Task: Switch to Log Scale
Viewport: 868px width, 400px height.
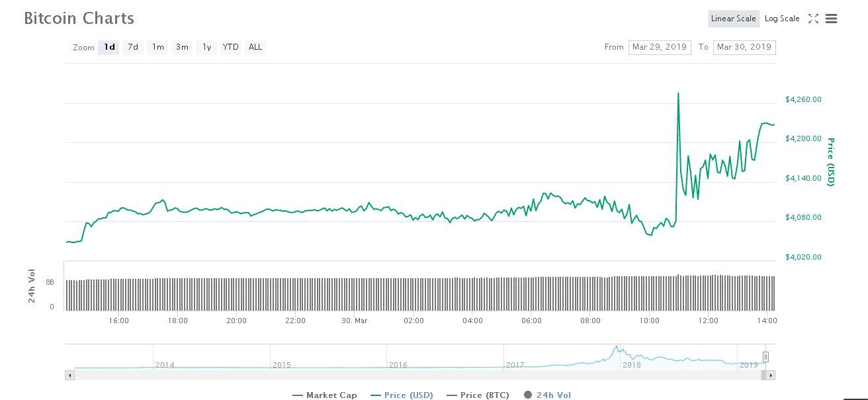Action: click(782, 19)
